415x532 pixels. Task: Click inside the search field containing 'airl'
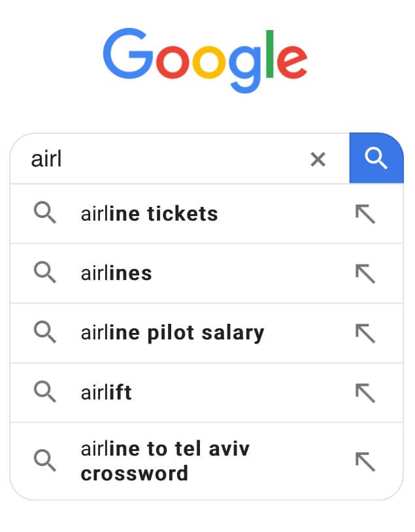163,159
